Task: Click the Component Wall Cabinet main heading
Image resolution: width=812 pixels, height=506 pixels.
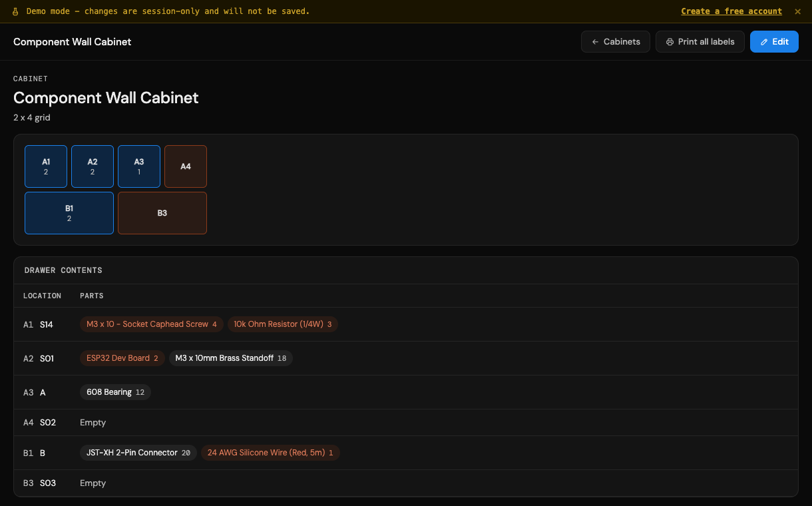Action: point(106,98)
